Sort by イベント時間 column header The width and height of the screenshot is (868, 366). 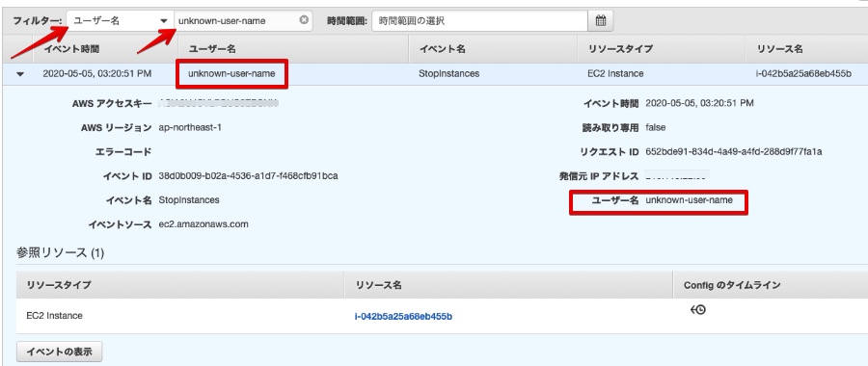pos(72,49)
